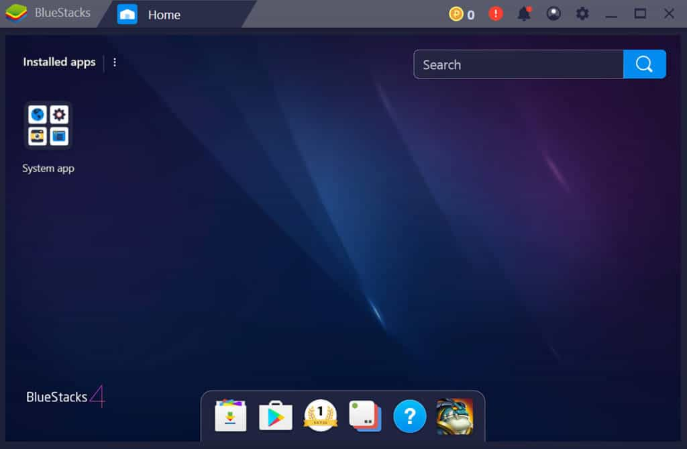Screen dimensions: 687x449
Task: Open the gold number-one ranking badge
Action: [x=320, y=416]
